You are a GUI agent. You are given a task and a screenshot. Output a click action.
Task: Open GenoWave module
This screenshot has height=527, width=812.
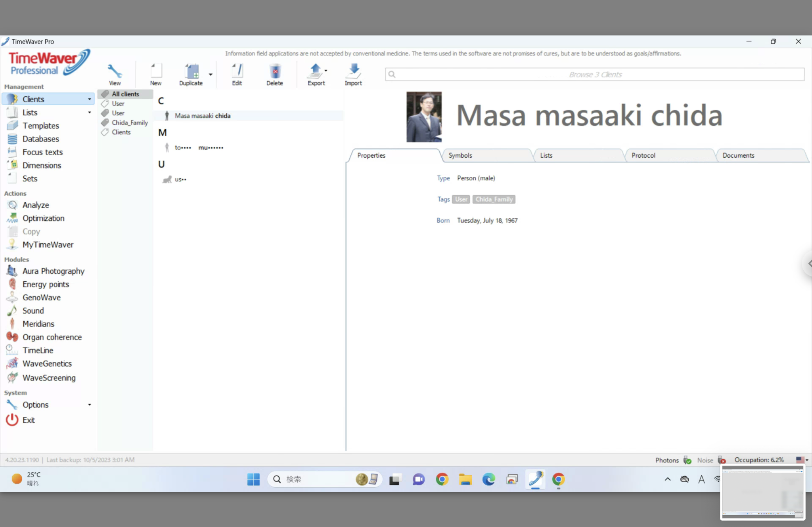pyautogui.click(x=41, y=298)
